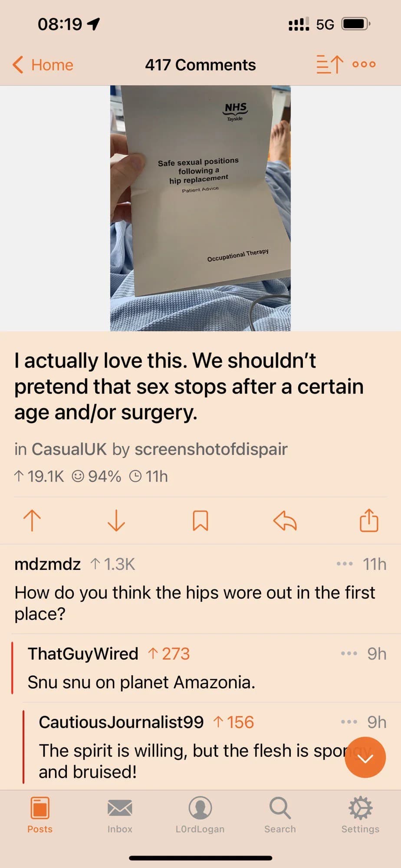Switch to the Posts tab
This screenshot has height=868, width=401.
tap(40, 815)
